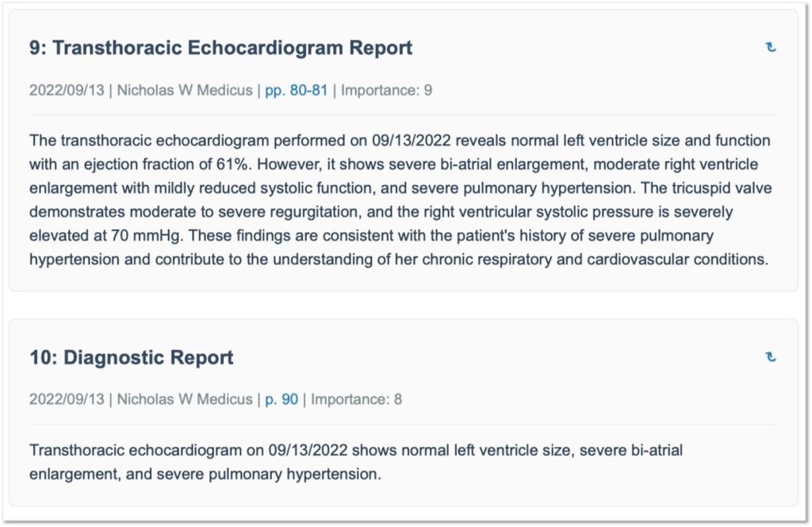Open the pp. 80-81 page link
This screenshot has width=812, height=527.
pyautogui.click(x=296, y=90)
